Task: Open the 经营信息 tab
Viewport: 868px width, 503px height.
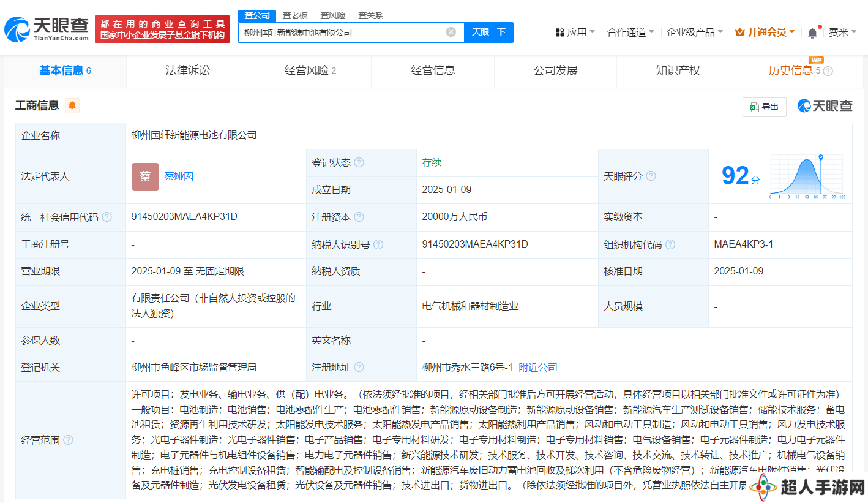Action: (x=433, y=70)
